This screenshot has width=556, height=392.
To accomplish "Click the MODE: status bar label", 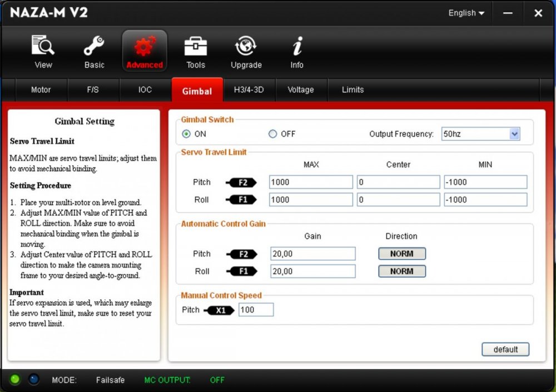I will coord(64,380).
